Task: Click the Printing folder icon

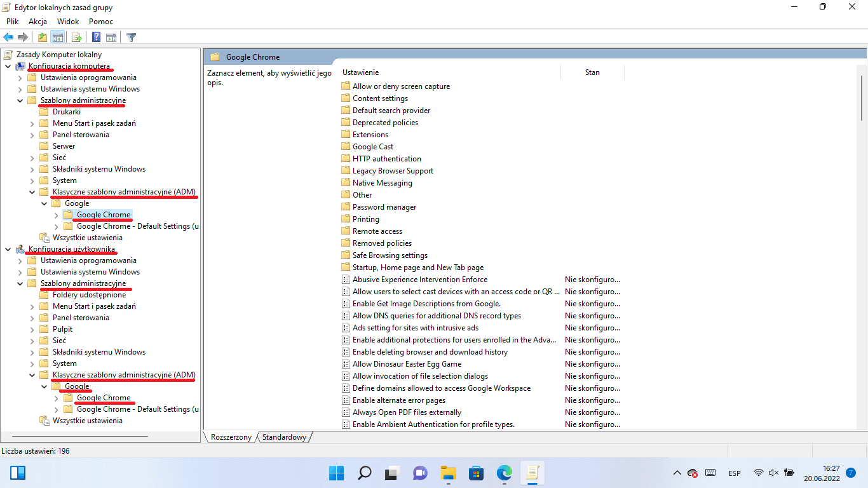Action: tap(346, 219)
